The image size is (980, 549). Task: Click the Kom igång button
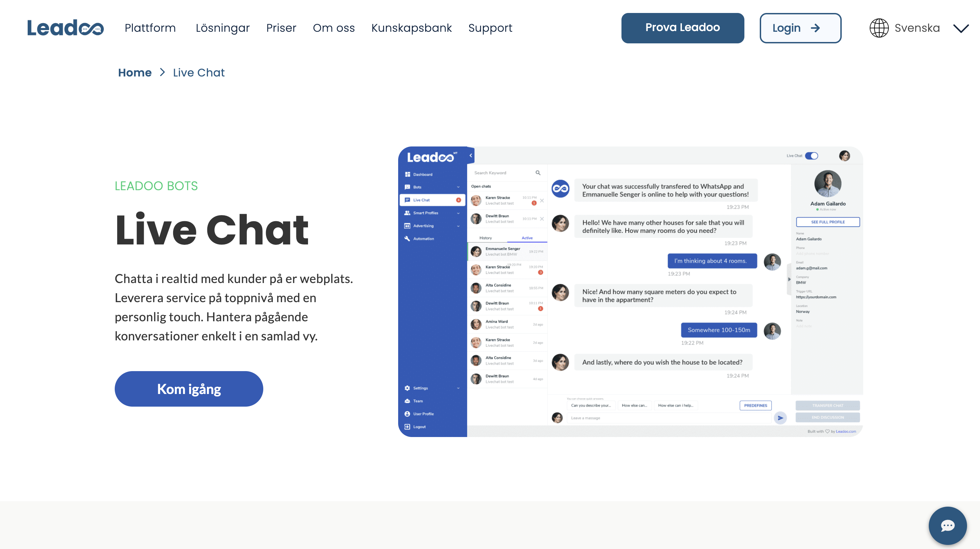pos(189,388)
